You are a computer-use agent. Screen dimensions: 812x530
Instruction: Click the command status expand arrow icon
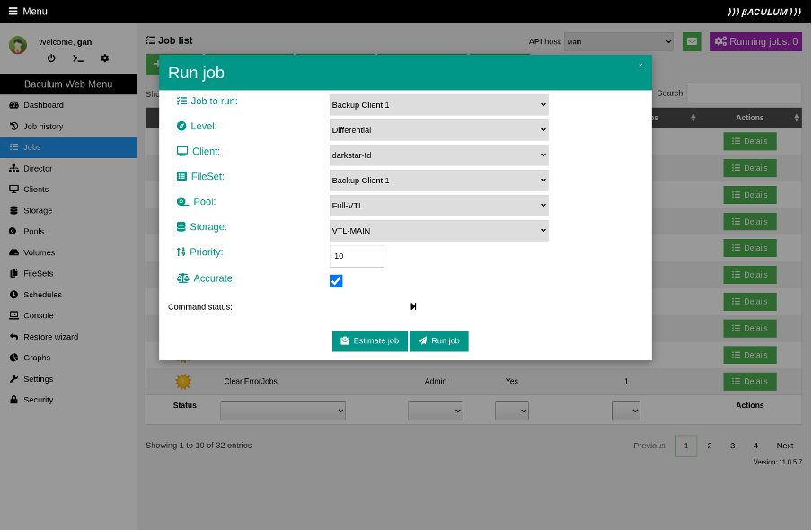tap(413, 306)
